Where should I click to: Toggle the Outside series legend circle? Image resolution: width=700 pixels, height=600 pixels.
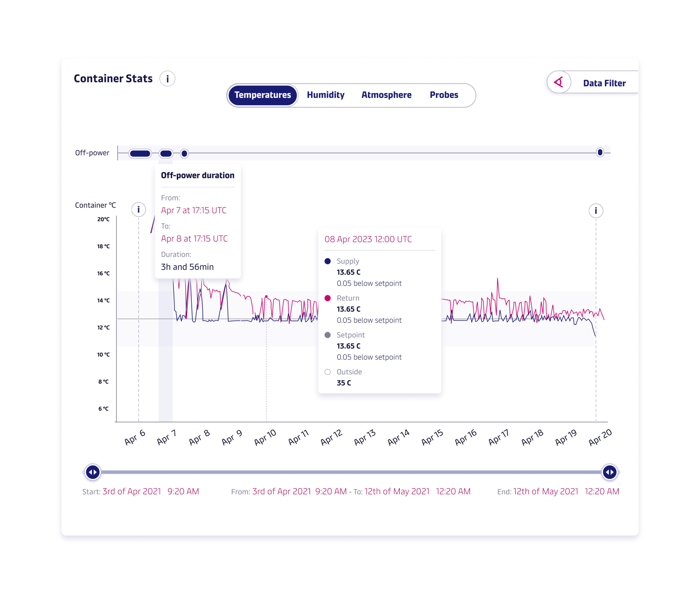click(x=327, y=372)
